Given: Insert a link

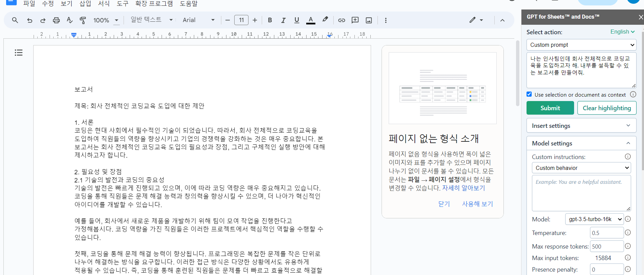Looking at the screenshot, I should [x=342, y=20].
